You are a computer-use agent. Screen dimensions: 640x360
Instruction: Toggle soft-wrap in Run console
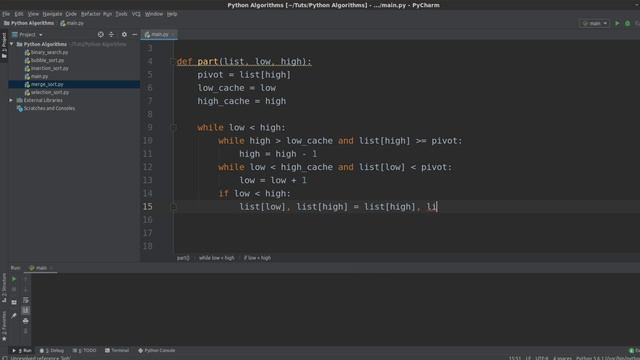click(26, 300)
